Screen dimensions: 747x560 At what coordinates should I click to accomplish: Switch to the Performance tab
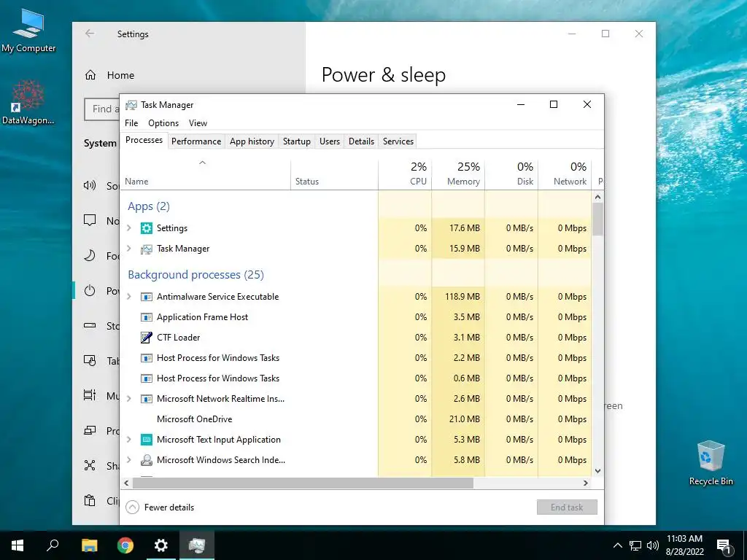(x=196, y=141)
